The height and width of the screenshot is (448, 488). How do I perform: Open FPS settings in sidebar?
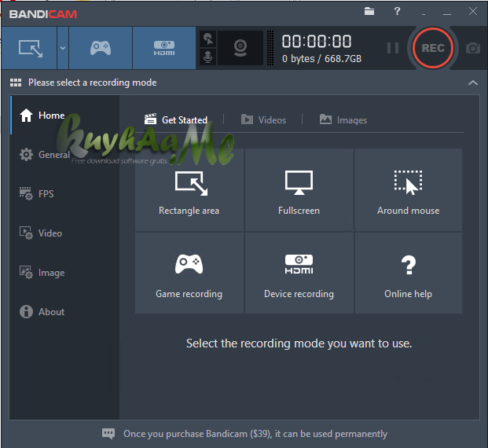[x=64, y=194]
